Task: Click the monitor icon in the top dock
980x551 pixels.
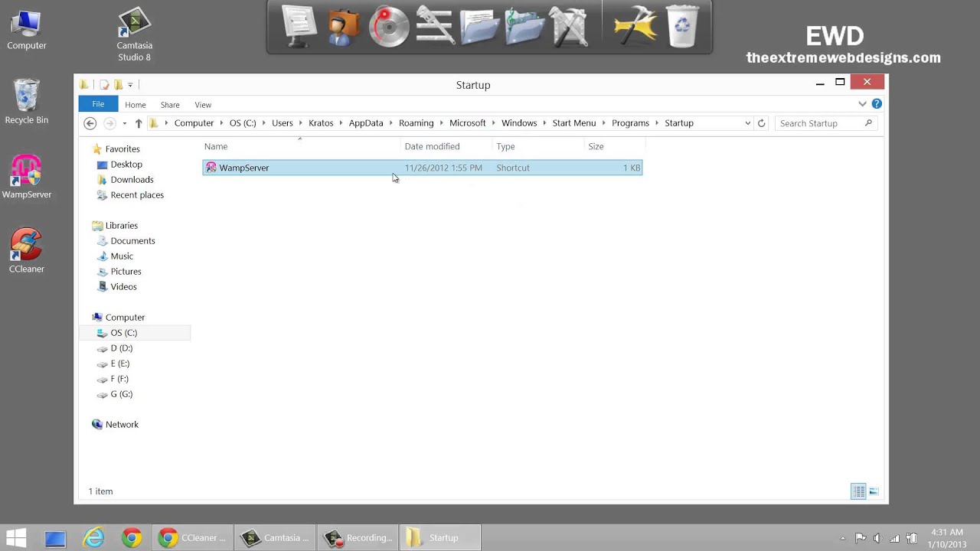Action: click(x=298, y=26)
